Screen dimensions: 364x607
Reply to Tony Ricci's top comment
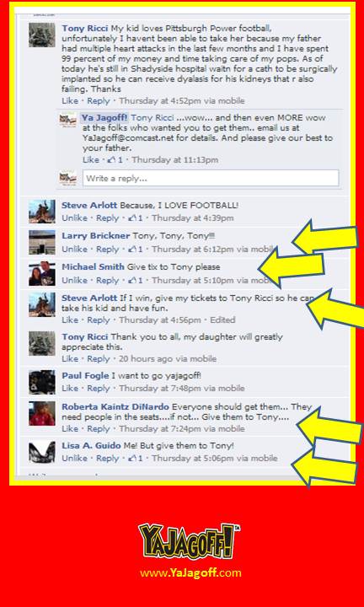coord(99,101)
